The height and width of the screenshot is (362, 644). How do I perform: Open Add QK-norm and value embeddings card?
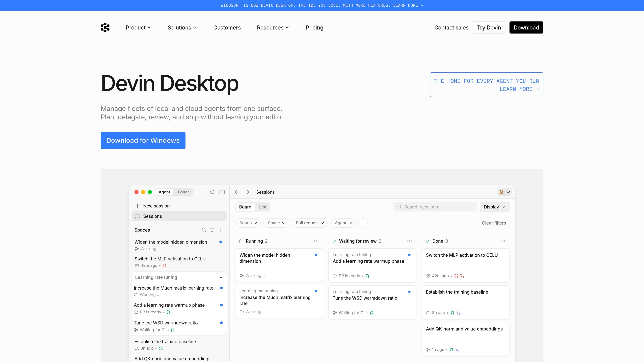pos(465,339)
